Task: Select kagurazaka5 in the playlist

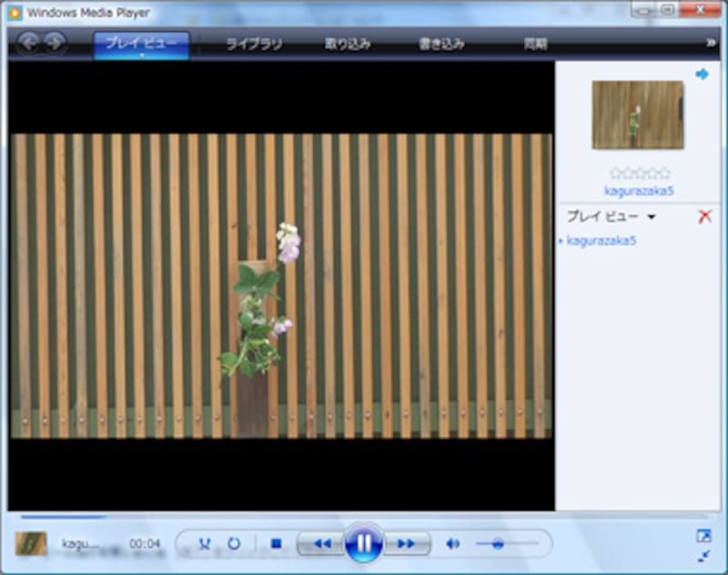Action: pyautogui.click(x=601, y=241)
